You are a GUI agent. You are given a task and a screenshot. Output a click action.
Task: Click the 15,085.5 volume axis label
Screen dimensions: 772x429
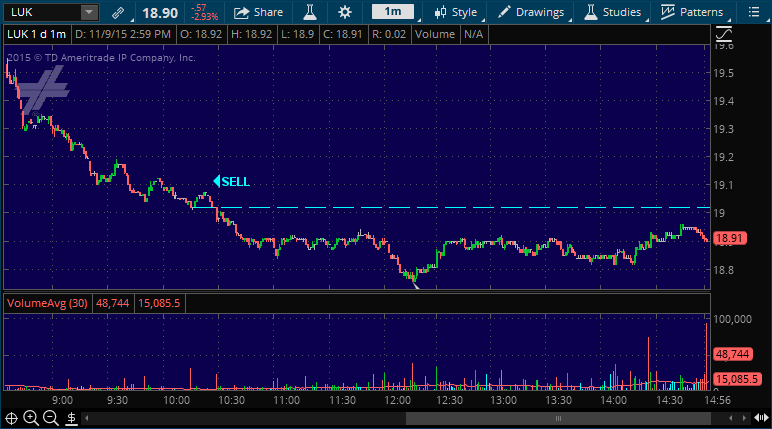pyautogui.click(x=737, y=379)
